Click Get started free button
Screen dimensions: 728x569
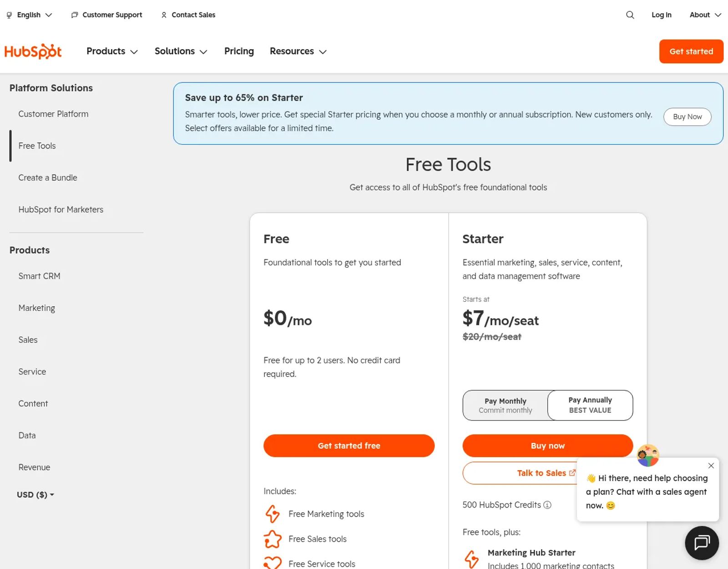click(x=349, y=446)
